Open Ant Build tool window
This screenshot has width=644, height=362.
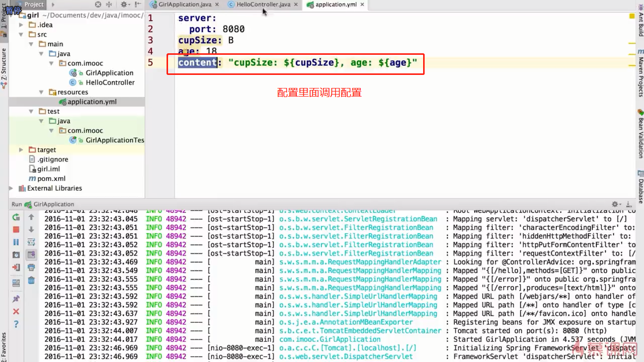(x=640, y=20)
